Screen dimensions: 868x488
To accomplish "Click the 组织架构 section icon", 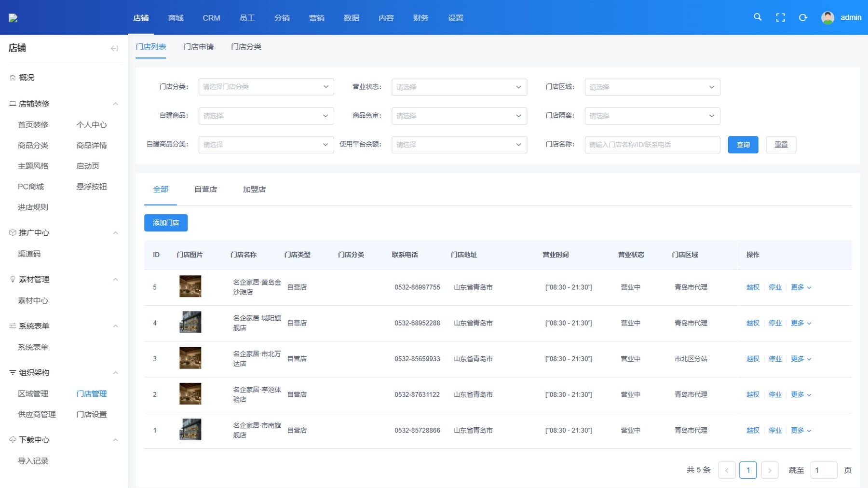I will pyautogui.click(x=13, y=373).
